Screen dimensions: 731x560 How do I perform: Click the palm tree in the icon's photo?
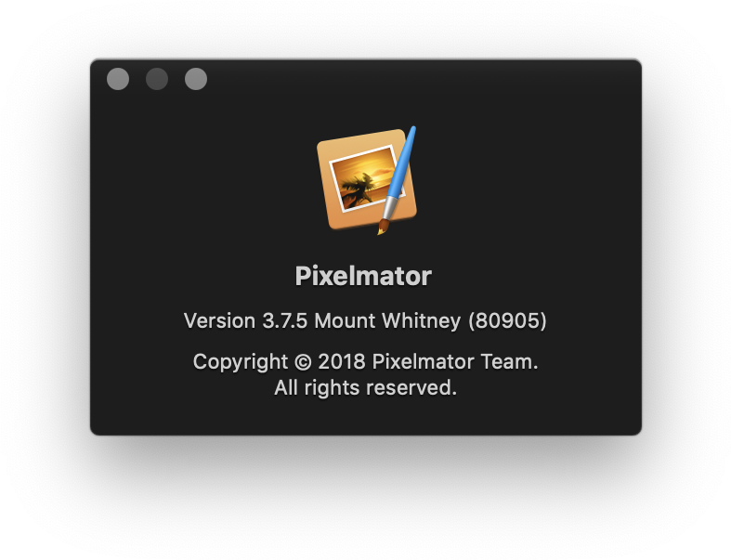click(358, 189)
